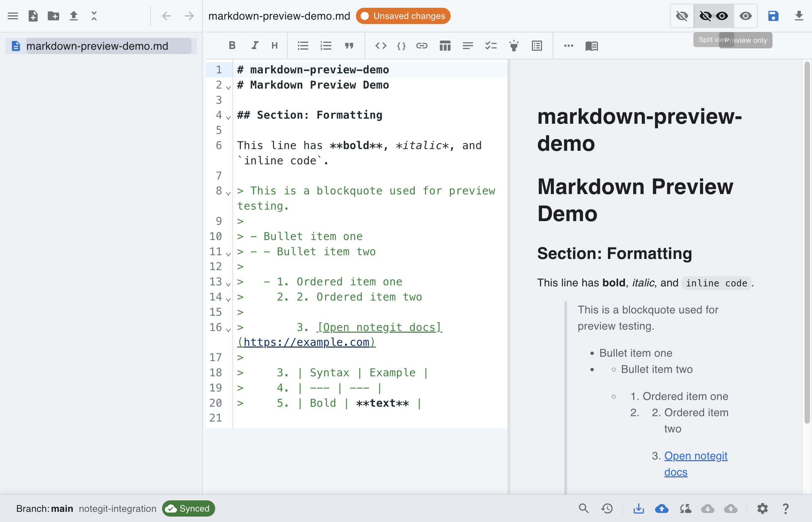The width and height of the screenshot is (812, 522).
Task: Fold the ordered item on line 13
Action: 228,284
